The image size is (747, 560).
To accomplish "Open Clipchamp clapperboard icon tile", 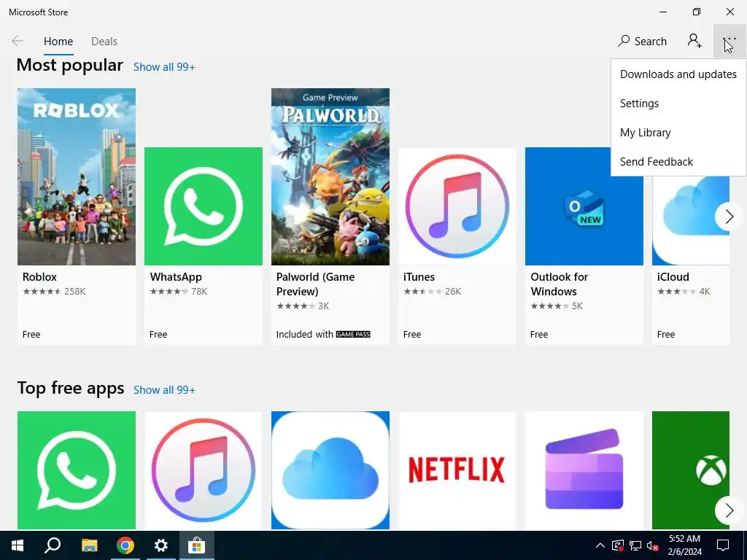I will (x=584, y=470).
